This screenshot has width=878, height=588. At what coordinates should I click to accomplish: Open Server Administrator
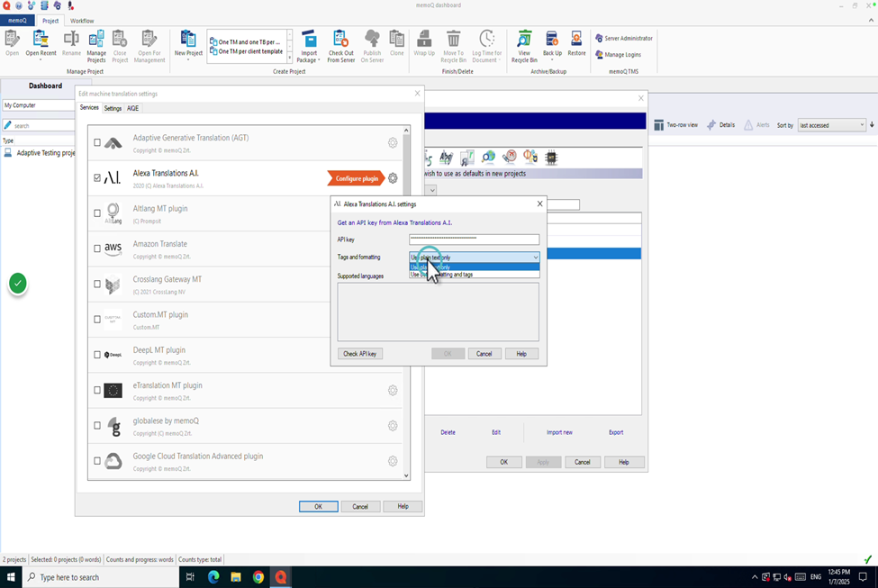624,38
